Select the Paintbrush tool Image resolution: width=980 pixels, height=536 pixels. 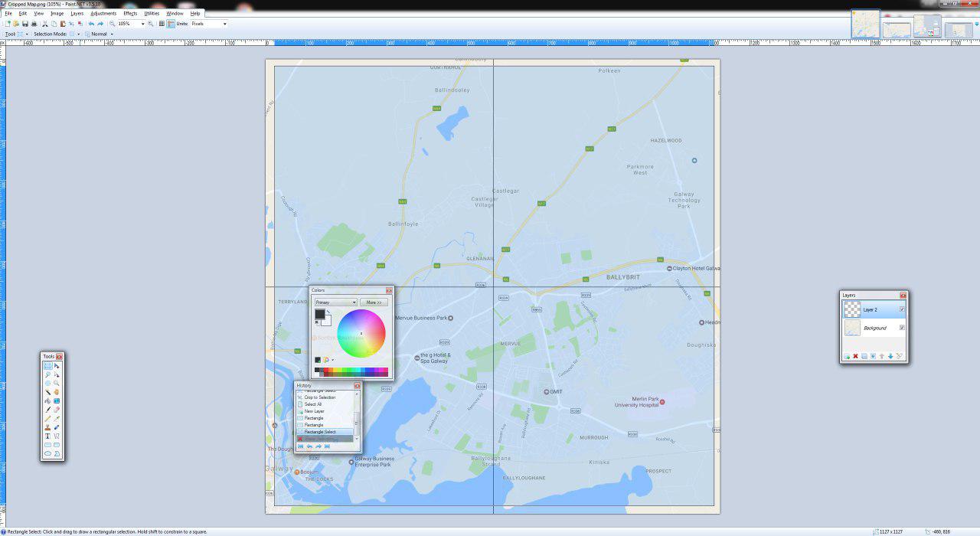click(x=48, y=410)
